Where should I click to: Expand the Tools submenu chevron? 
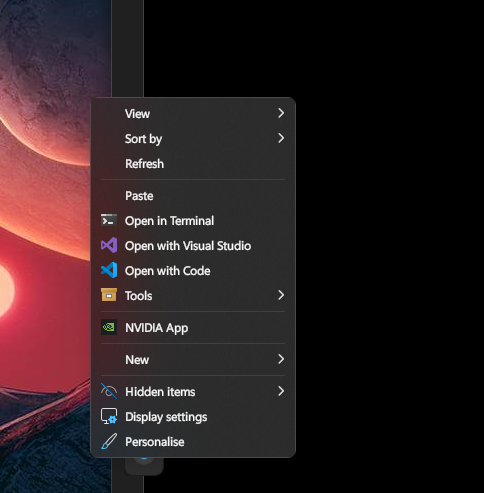(x=281, y=295)
